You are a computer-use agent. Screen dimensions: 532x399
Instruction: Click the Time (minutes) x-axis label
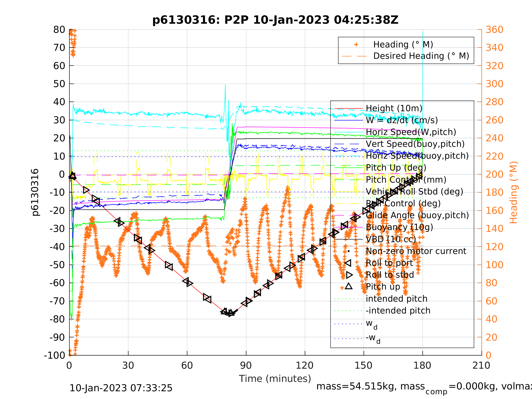pos(275,378)
